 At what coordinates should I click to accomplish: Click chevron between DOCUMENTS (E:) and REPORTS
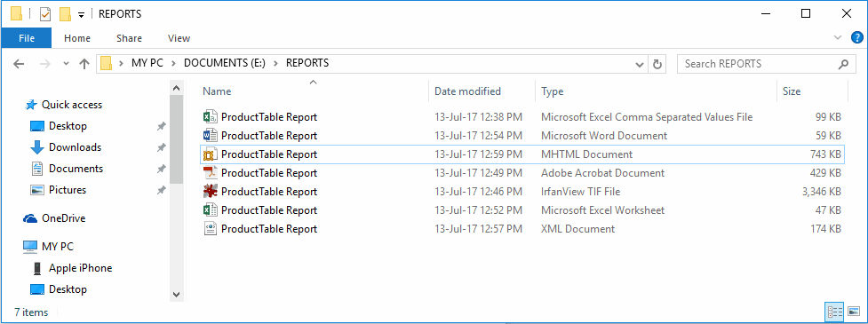pyautogui.click(x=275, y=63)
